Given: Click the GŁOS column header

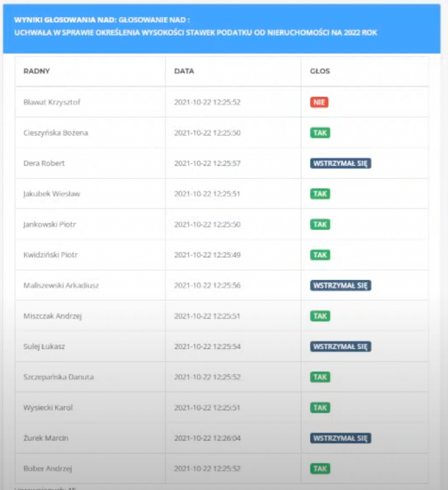Looking at the screenshot, I should coord(320,71).
